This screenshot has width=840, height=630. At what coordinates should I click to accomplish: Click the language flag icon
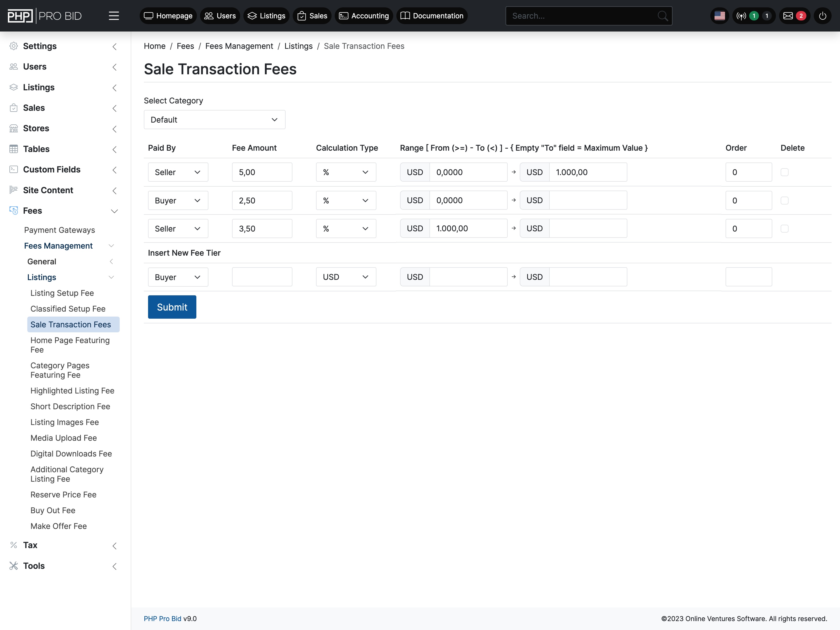click(x=720, y=15)
